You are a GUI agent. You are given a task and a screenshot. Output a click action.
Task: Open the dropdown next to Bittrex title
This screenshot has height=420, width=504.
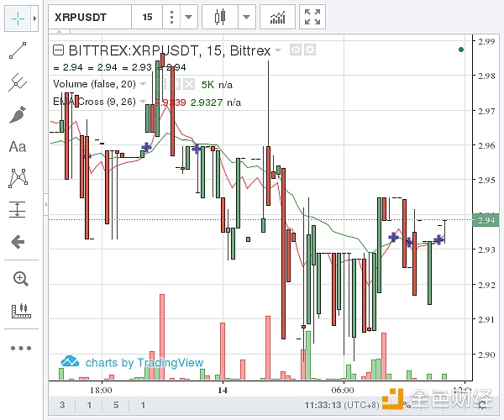pos(278,50)
